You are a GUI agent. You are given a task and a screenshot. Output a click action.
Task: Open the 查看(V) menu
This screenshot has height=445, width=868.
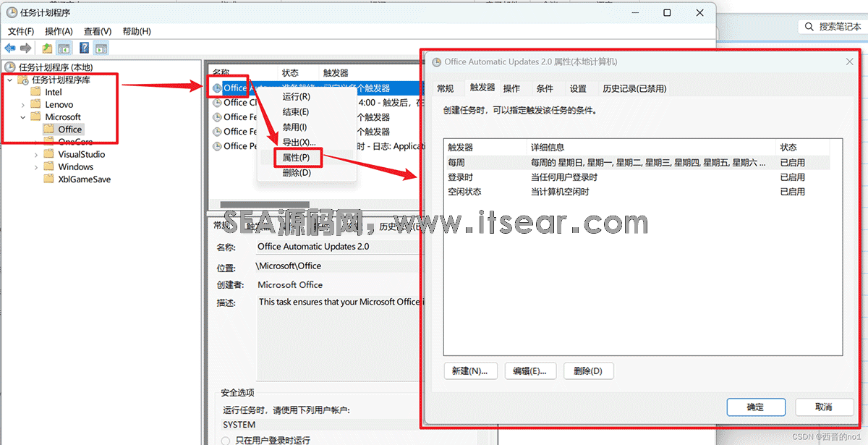tap(98, 31)
